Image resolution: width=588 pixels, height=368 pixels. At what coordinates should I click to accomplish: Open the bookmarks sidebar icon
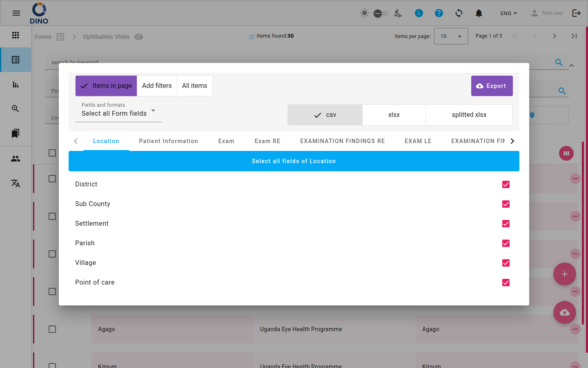pyautogui.click(x=16, y=133)
